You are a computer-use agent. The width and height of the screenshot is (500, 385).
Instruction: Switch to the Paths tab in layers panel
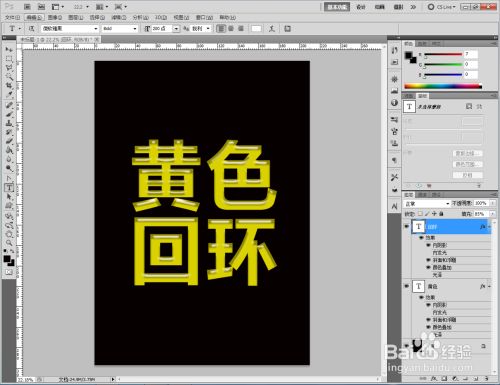pos(437,194)
